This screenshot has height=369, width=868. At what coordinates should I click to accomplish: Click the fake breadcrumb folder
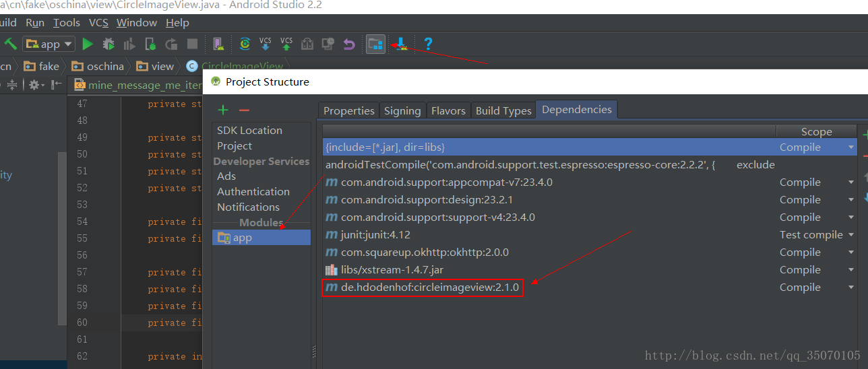click(41, 66)
